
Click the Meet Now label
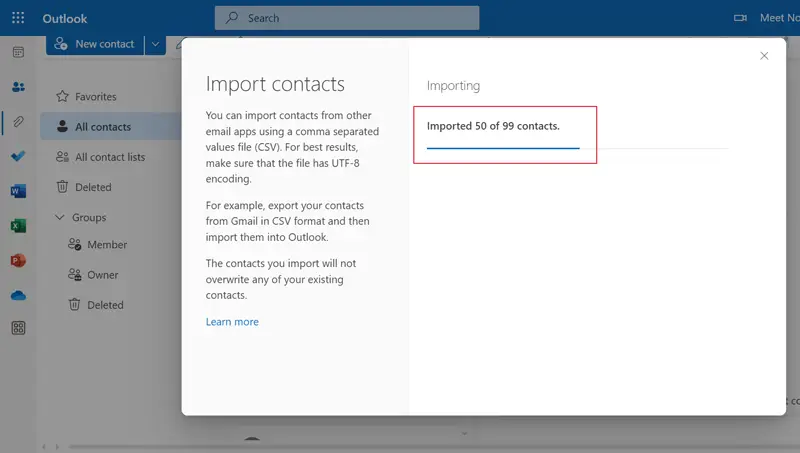coord(780,18)
